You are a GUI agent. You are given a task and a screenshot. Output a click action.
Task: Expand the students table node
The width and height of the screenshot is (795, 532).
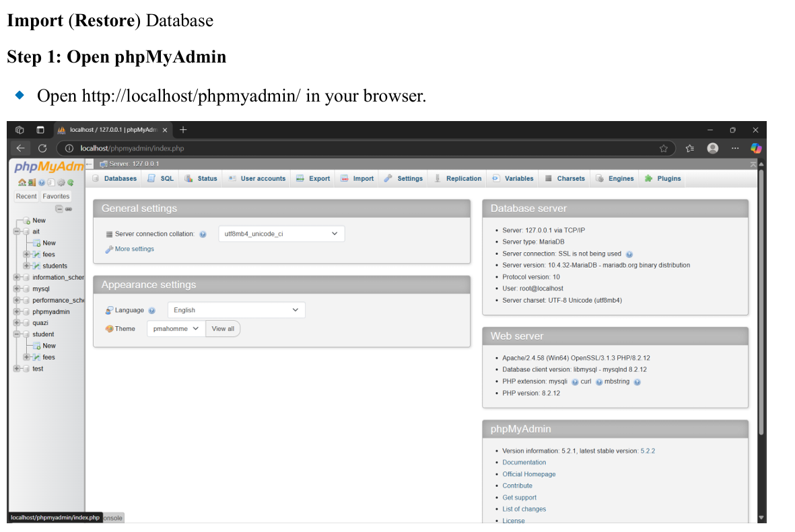click(26, 266)
